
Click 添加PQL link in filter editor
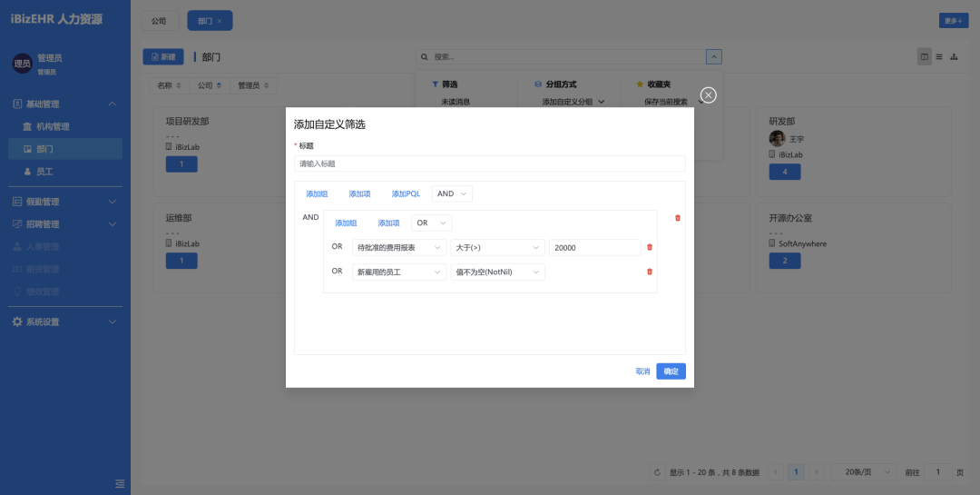coord(406,193)
